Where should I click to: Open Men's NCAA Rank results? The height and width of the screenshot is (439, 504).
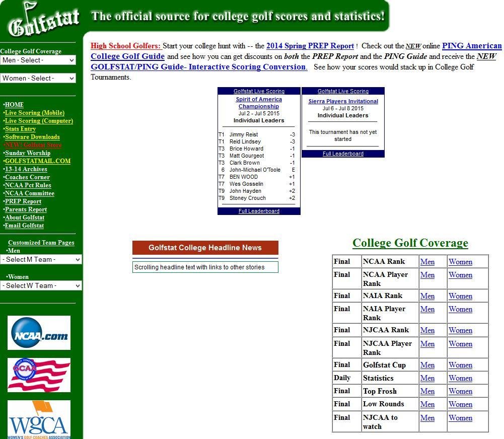pos(427,261)
